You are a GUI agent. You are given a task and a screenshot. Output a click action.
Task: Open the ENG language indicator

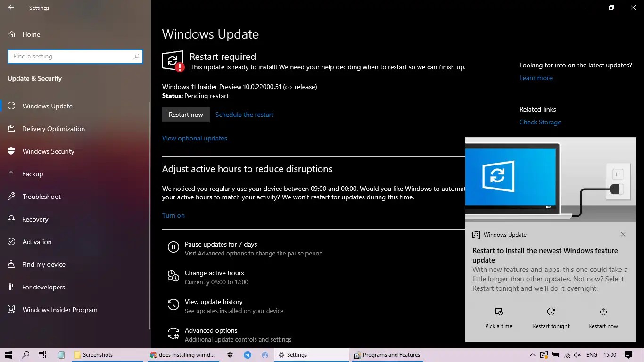pos(592,355)
